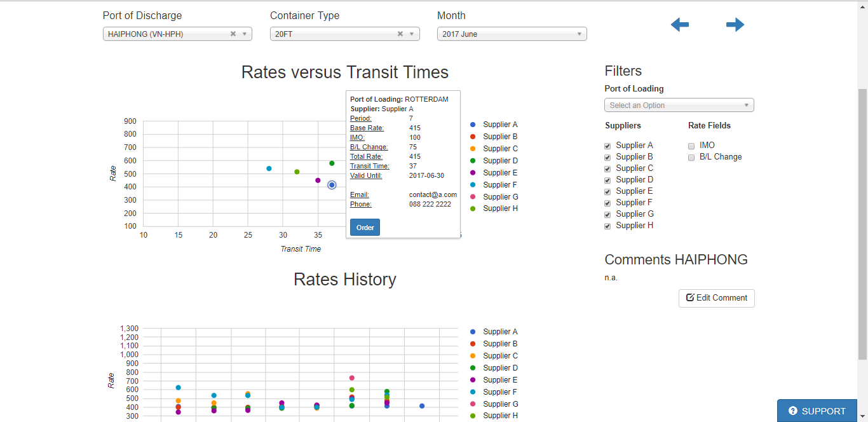Go to next month with right arrow
Image resolution: width=868 pixels, height=422 pixels.
(735, 25)
